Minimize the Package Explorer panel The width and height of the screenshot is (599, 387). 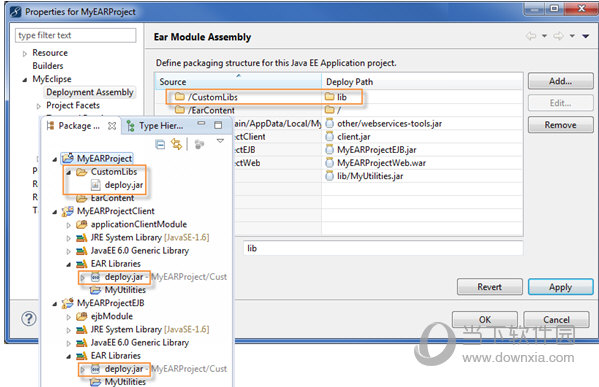coord(201,123)
